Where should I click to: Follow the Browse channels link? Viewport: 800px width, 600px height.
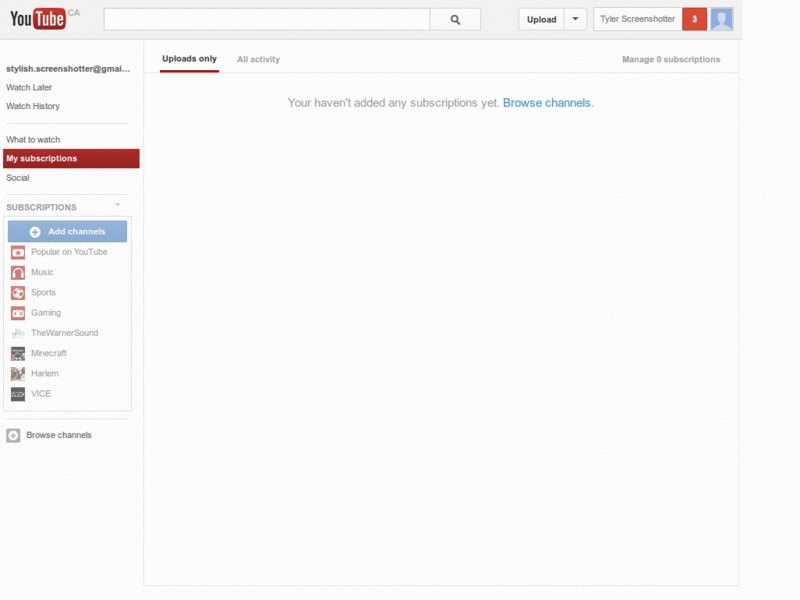pyautogui.click(x=547, y=102)
